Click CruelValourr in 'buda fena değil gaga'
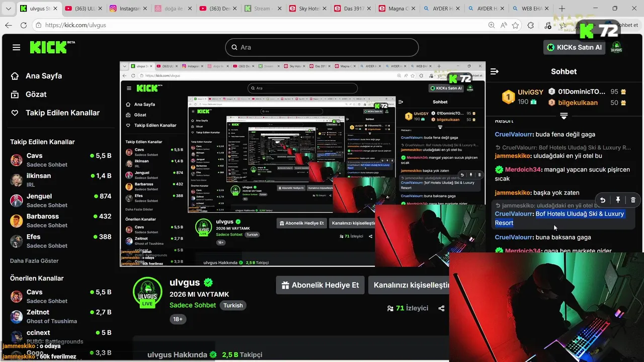Image resolution: width=644 pixels, height=362 pixels. [514, 135]
